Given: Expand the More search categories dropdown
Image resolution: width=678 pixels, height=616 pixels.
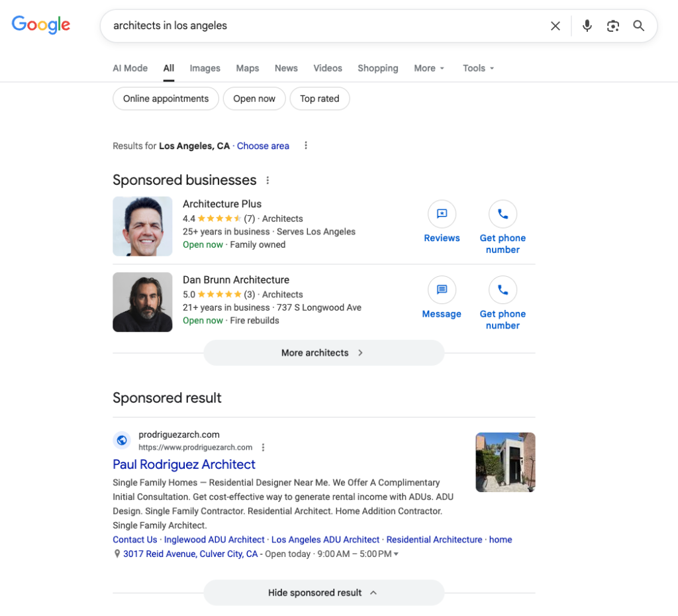Looking at the screenshot, I should pyautogui.click(x=429, y=68).
